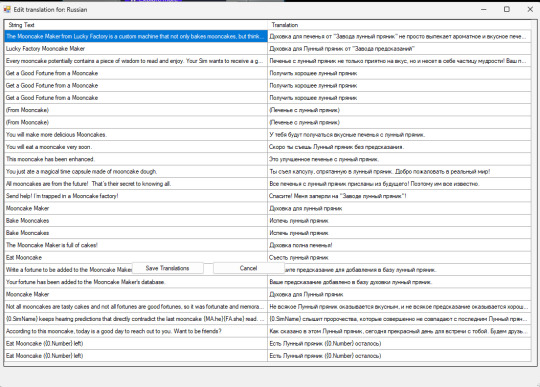Viewport: 540px width, 387px height.
Task: Click the Save Translations button
Action: click(x=167, y=268)
